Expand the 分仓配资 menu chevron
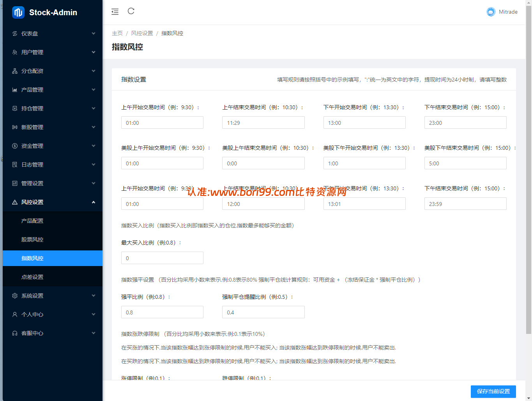Image resolution: width=532 pixels, height=401 pixels. pos(94,71)
